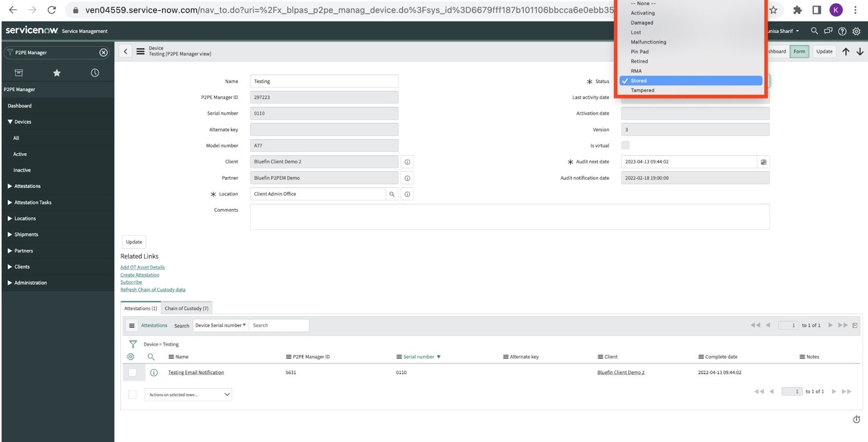Select Testing Email Notification row checkbox
Viewport: 868px width, 442px height.
(x=132, y=372)
